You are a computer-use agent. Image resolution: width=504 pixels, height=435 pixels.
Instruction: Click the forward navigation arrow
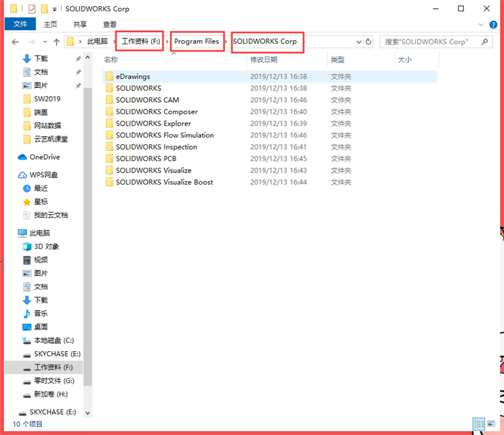coord(32,42)
